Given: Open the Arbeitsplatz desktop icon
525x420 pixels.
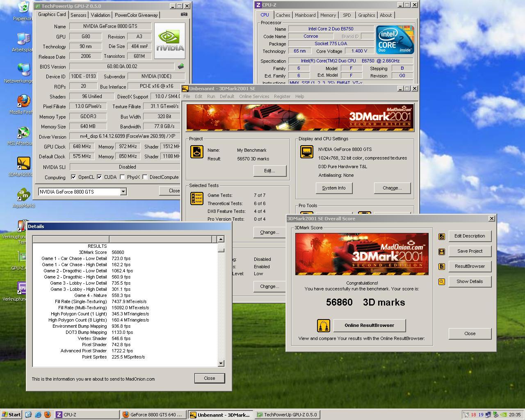Looking at the screenshot, I should (24, 39).
